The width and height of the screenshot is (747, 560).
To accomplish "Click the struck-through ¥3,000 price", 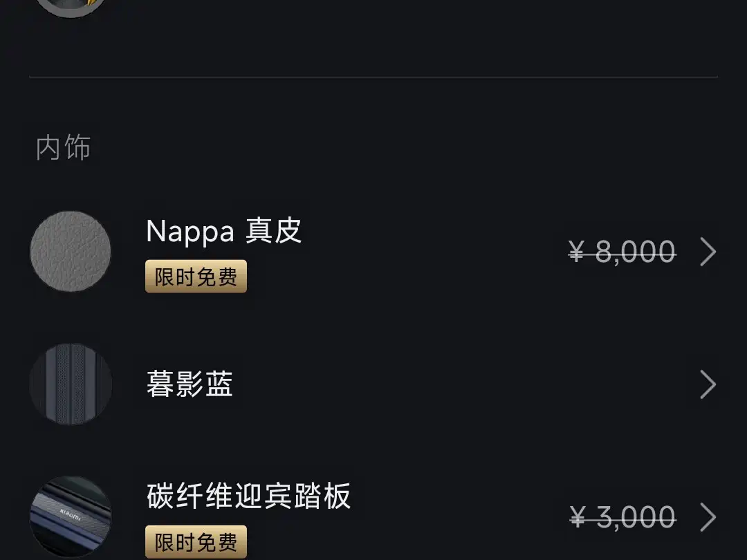I will pyautogui.click(x=622, y=517).
